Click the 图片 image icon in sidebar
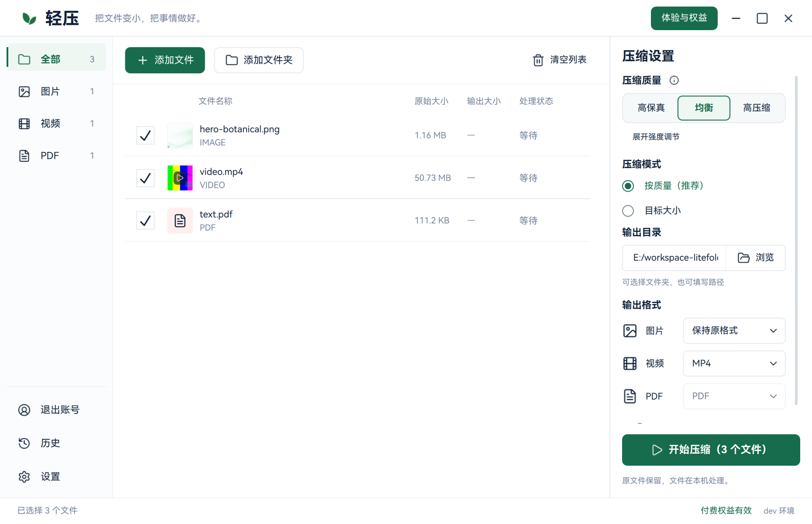 [x=24, y=92]
